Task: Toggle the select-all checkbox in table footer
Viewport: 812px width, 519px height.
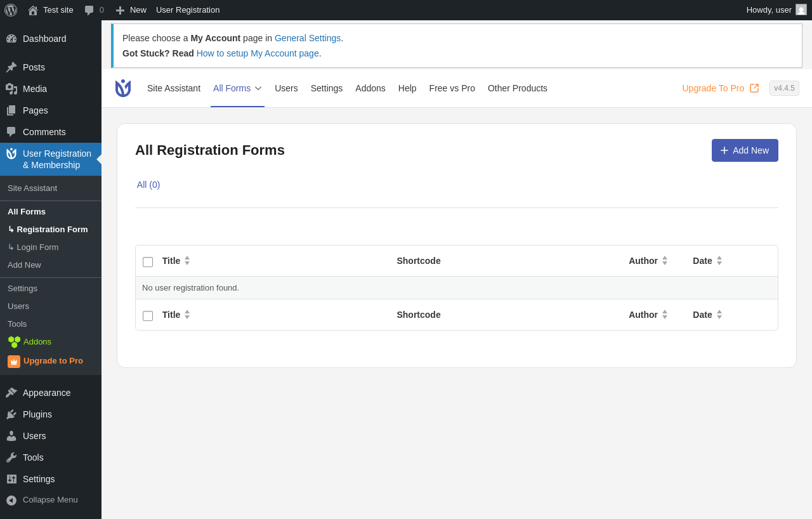Action: coord(148,315)
